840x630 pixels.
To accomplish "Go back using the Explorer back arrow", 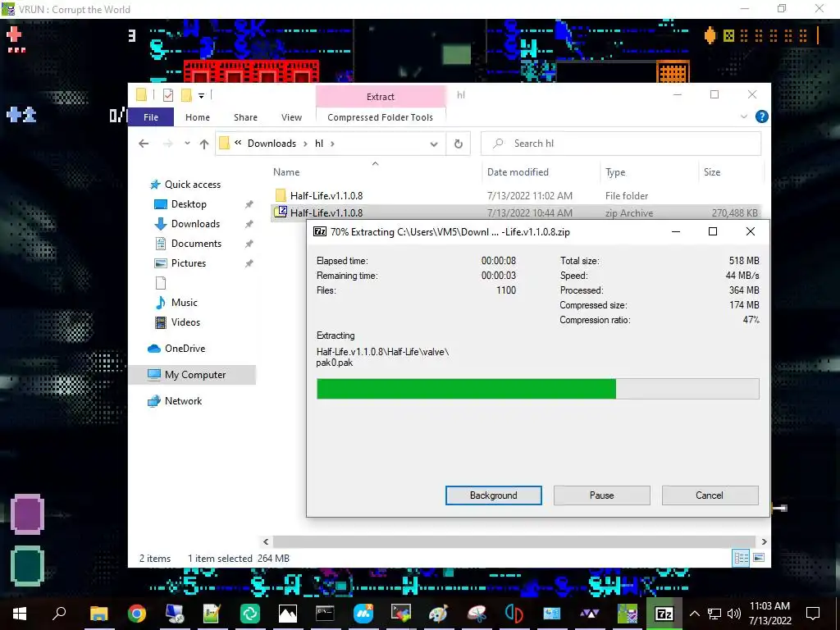I will pos(144,144).
